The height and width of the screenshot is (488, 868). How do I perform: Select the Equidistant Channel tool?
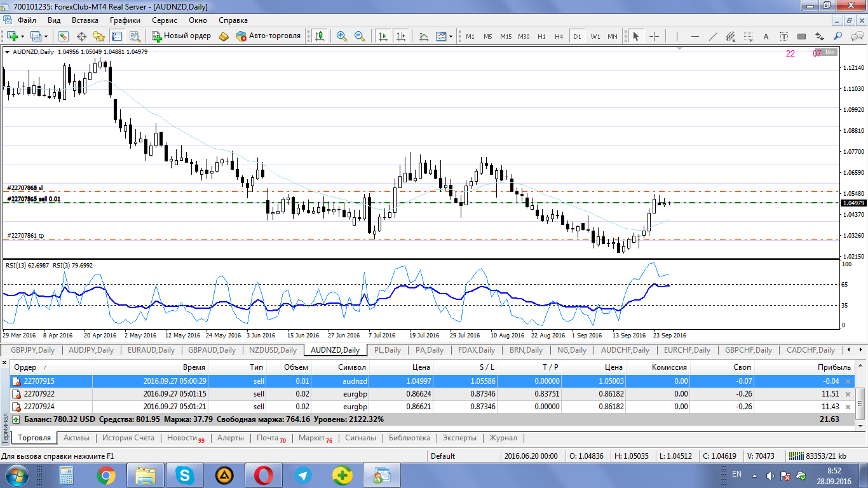click(730, 36)
